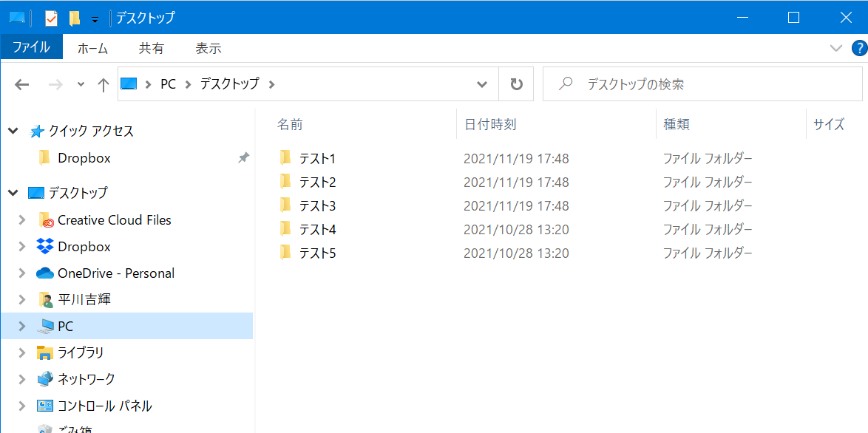Viewport: 868px width, 433px height.
Task: Click the New Folder icon in title bar
Action: [x=74, y=18]
